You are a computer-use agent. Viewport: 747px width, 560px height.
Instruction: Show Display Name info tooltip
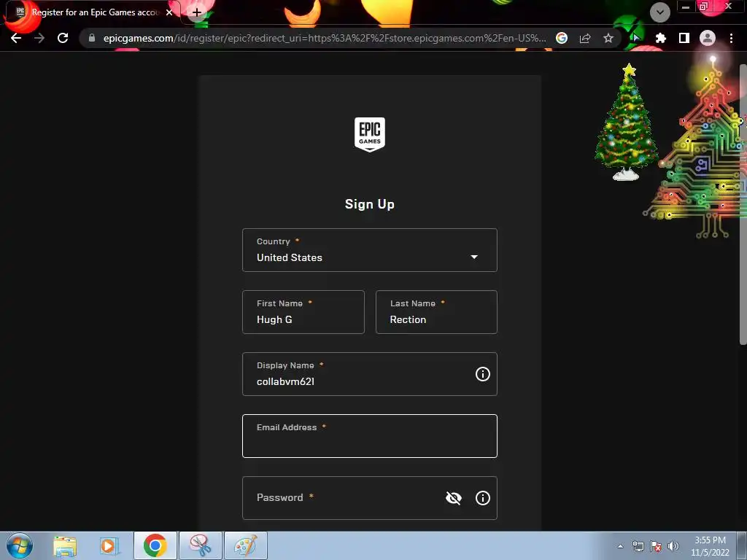pos(483,374)
